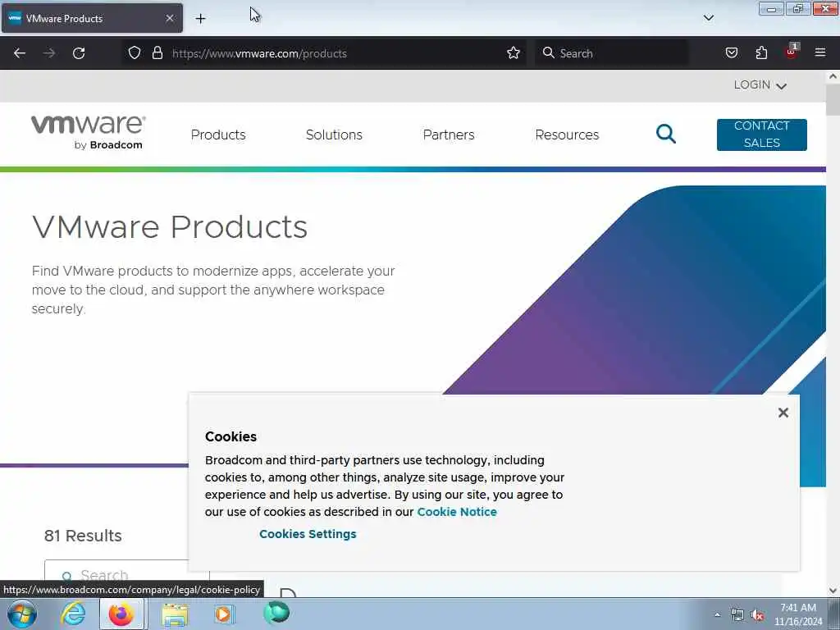This screenshot has width=840, height=630.
Task: Open the uBlock extension icon with badge
Action: point(792,52)
